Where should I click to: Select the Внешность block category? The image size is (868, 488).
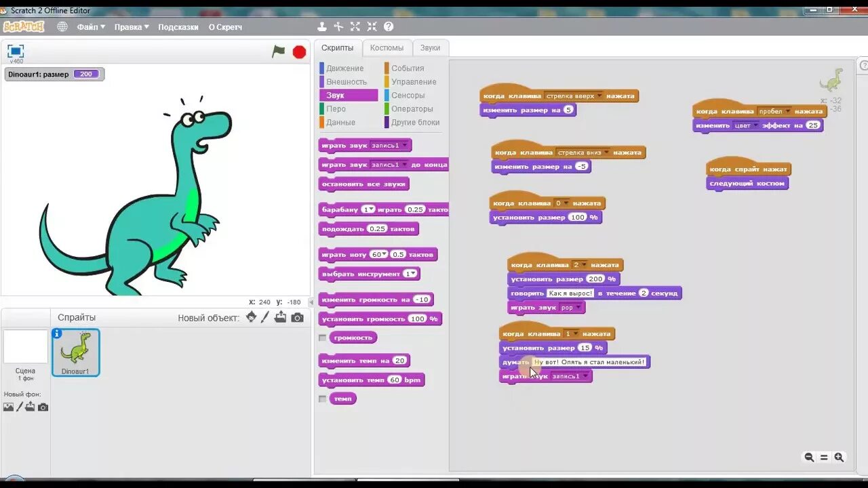click(348, 82)
